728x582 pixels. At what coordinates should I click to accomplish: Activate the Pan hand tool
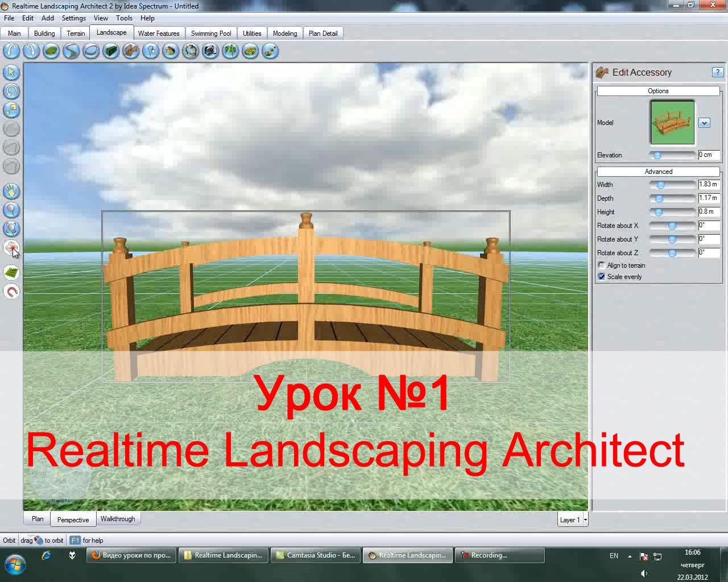[11, 191]
